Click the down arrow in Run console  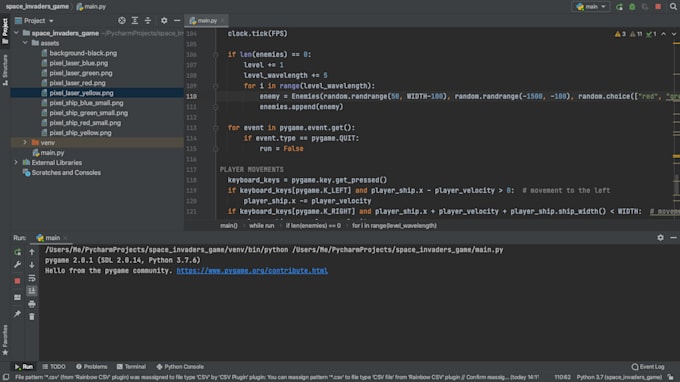[x=32, y=264]
